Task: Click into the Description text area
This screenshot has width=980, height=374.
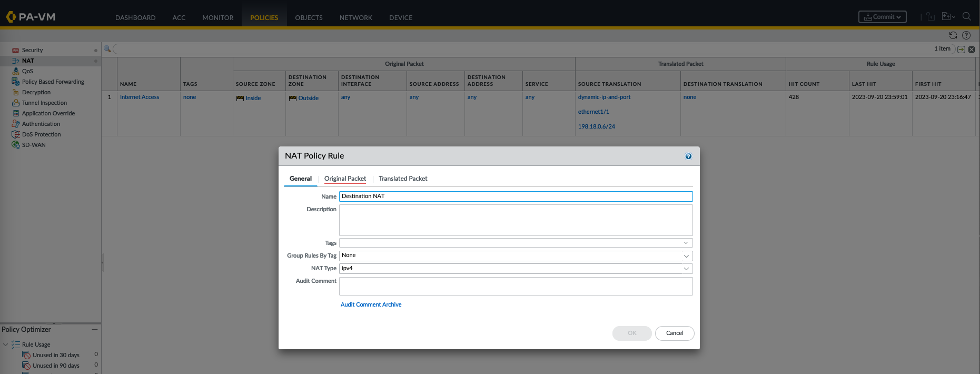Action: pyautogui.click(x=516, y=220)
